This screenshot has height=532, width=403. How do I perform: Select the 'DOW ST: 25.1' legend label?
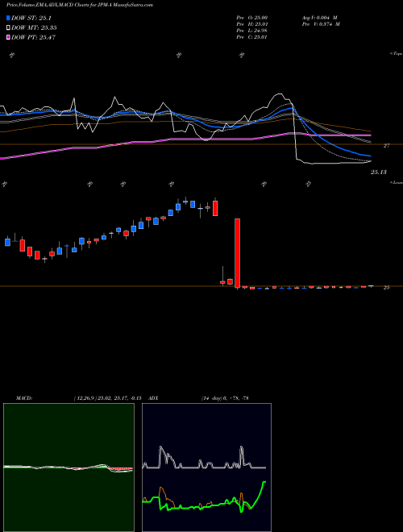click(31, 18)
